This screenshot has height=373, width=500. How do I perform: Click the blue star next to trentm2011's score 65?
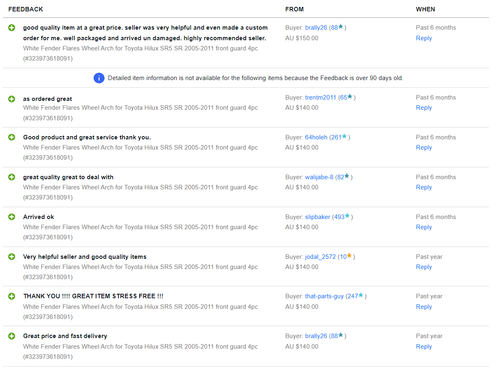350,97
